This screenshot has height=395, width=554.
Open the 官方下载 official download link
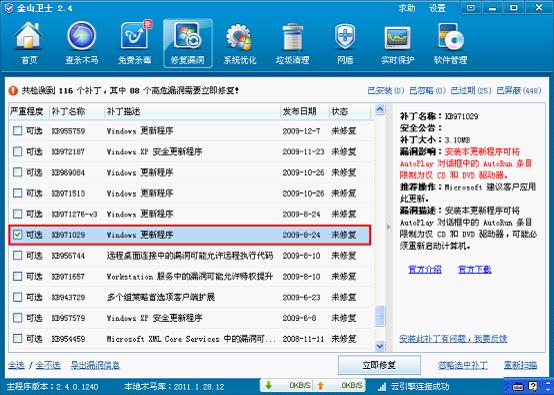pyautogui.click(x=475, y=270)
